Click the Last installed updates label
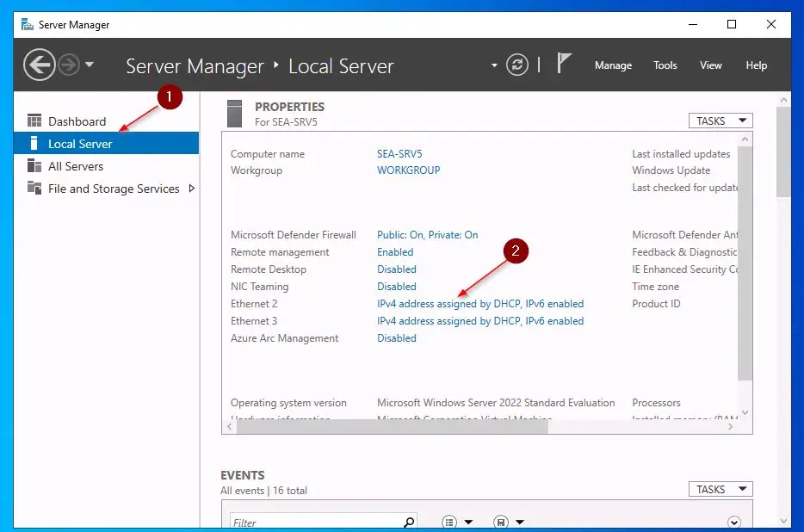Screen dimensions: 804x532 [681, 153]
